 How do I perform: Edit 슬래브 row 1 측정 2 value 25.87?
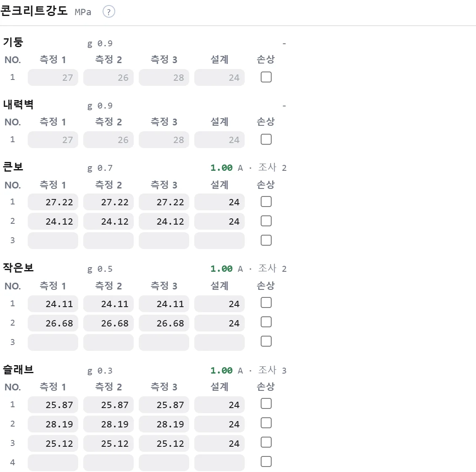[x=108, y=405]
